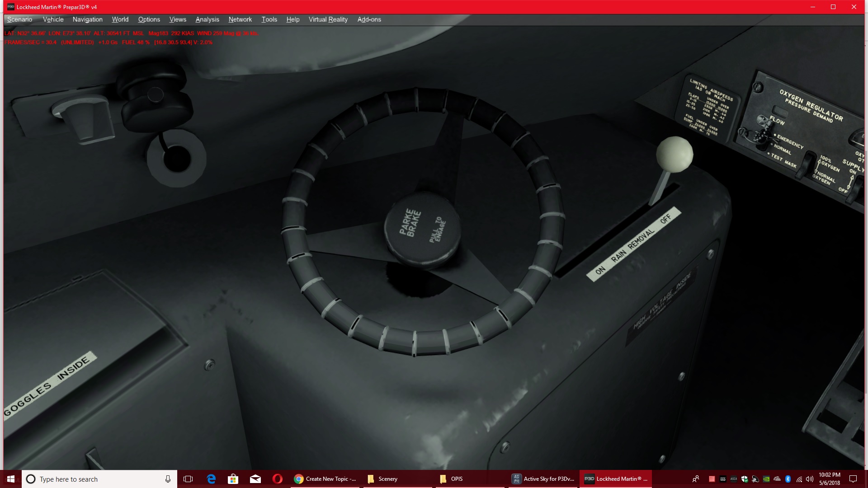Launch Opera browser from taskbar
868x488 pixels.
click(278, 479)
